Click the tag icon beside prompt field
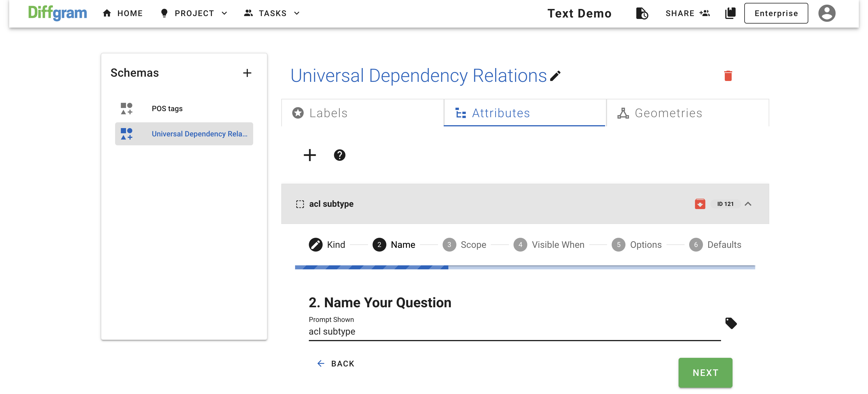The width and height of the screenshot is (868, 394). point(731,323)
